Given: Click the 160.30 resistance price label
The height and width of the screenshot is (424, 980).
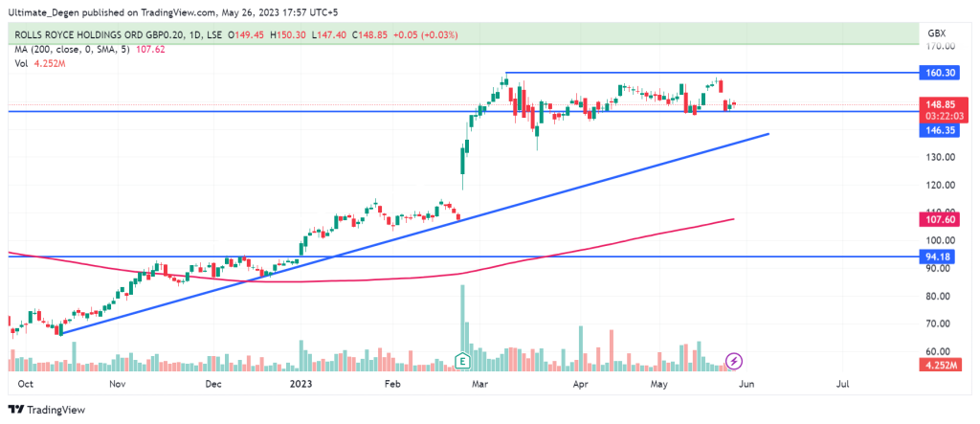Looking at the screenshot, I should (940, 73).
